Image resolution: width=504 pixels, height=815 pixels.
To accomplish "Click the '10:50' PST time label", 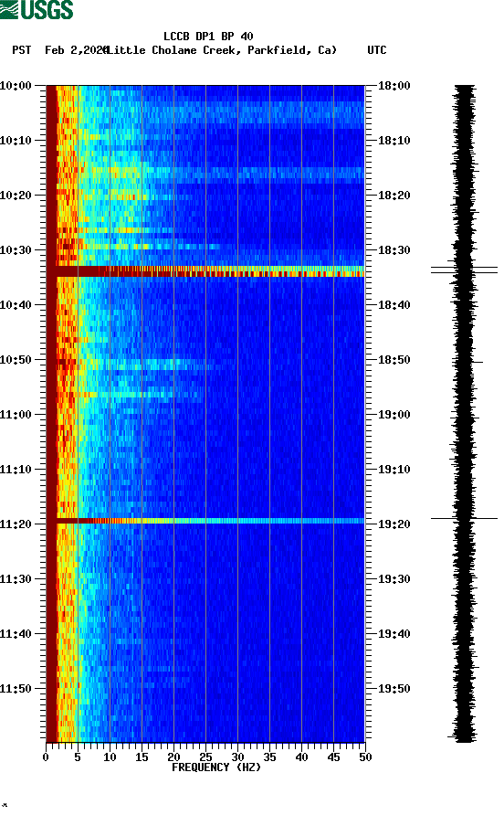I will tap(16, 360).
